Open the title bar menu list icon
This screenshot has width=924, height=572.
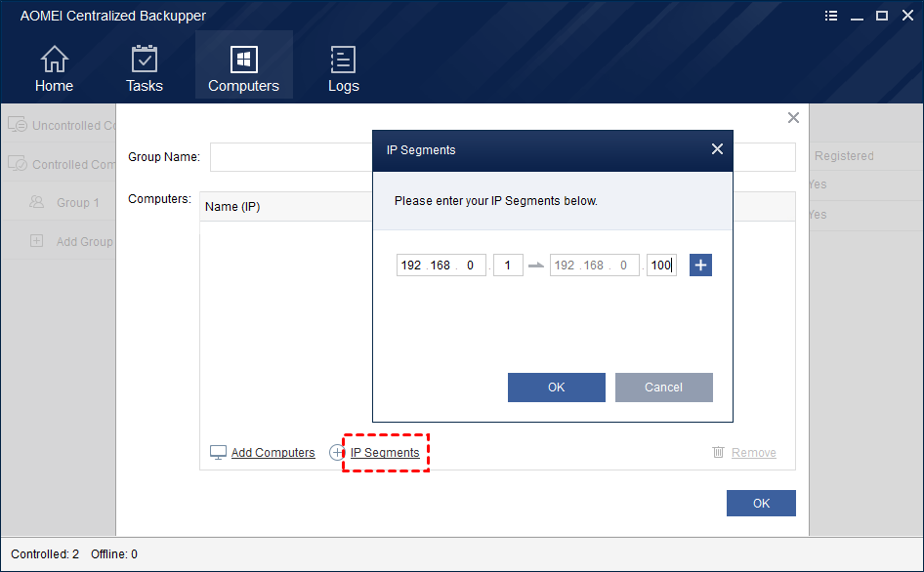point(831,16)
